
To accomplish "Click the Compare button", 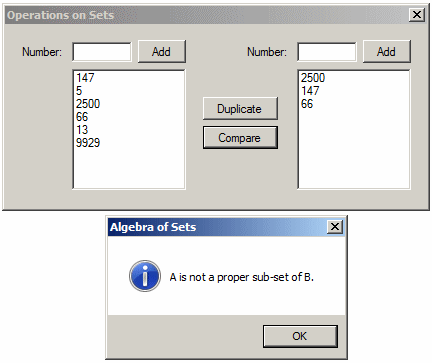I will coord(240,138).
